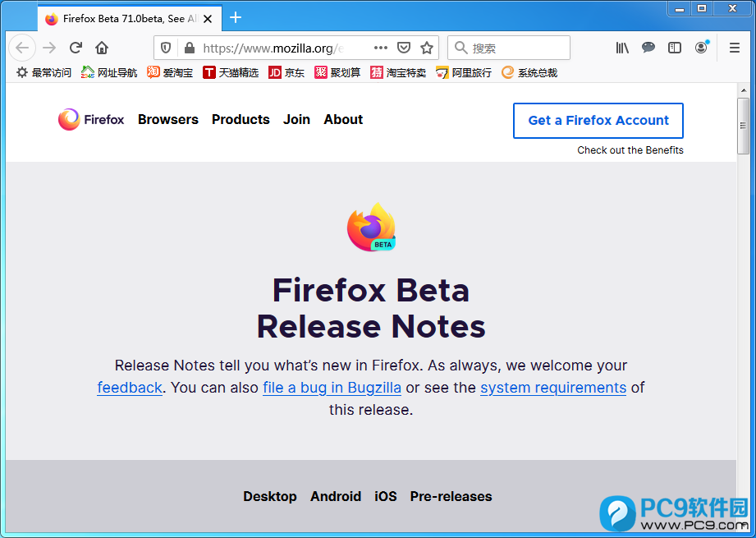Click the scrollbar up arrow
This screenshot has height=538, width=756.
[744, 90]
